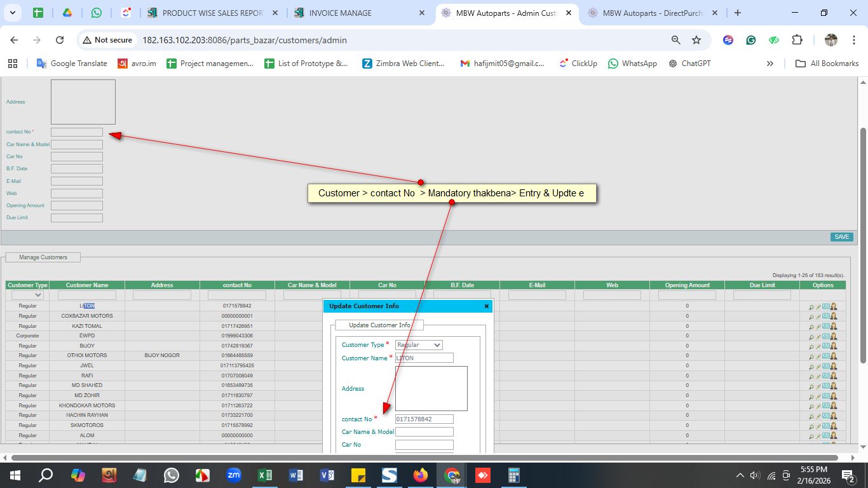Click the person icon in ALOM row
The height and width of the screenshot is (488, 868).
pos(833,436)
